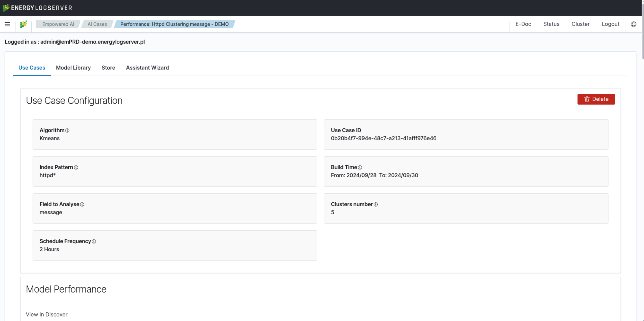Click the Energy Logserver home logo icon
644x321 pixels.
point(23,24)
